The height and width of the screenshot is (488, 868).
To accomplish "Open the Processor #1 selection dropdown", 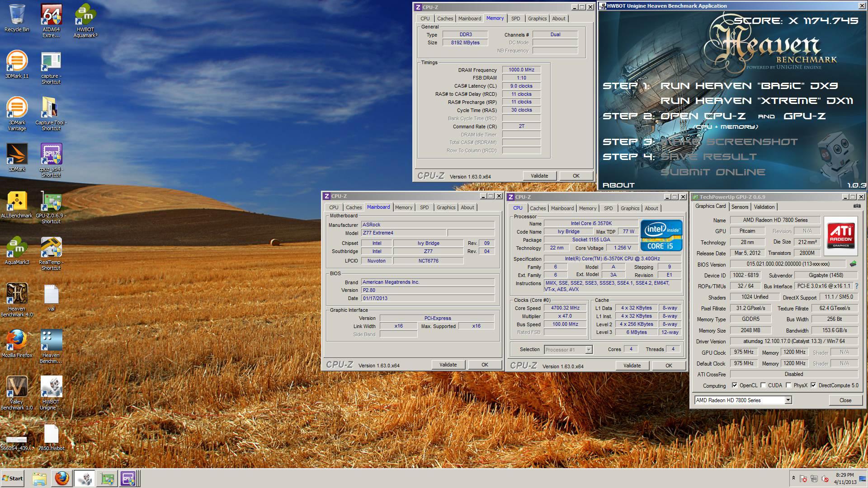I will 589,349.
